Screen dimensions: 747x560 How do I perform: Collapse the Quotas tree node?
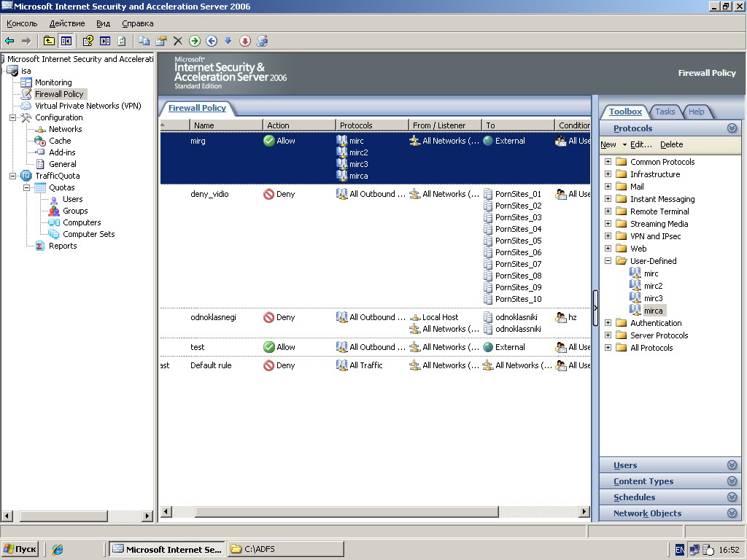tap(27, 187)
